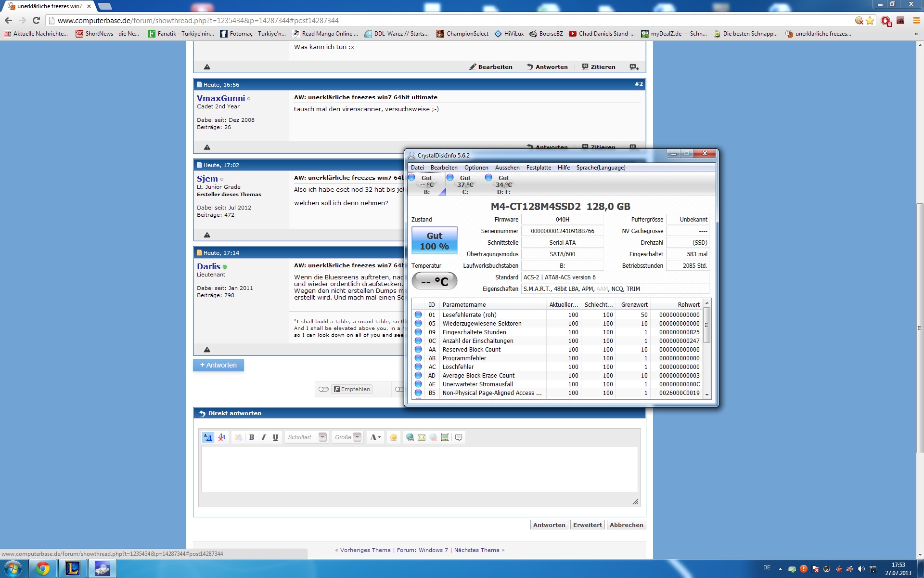Toggle the Empfehlen social share switch

pyautogui.click(x=323, y=389)
